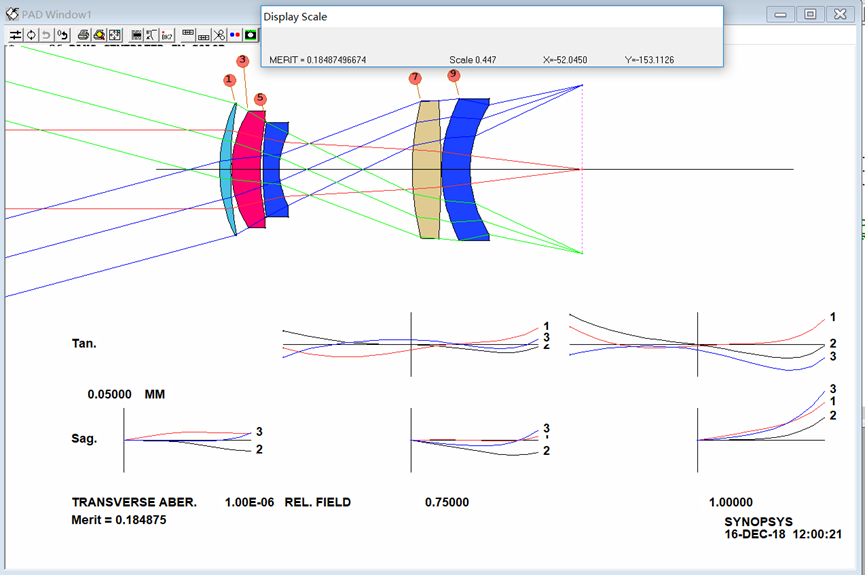Click the Display Scale title
Screen dimensions: 865x575
(295, 17)
